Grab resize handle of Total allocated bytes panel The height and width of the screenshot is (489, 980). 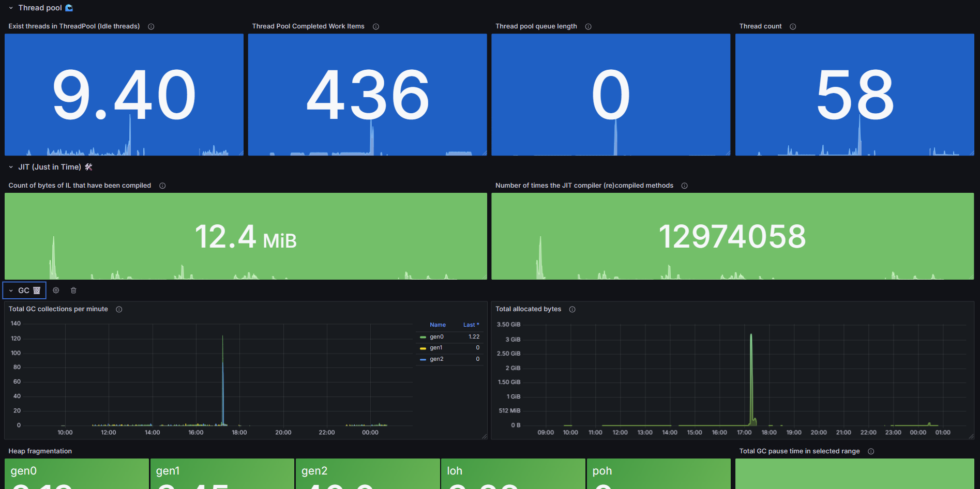(x=971, y=437)
